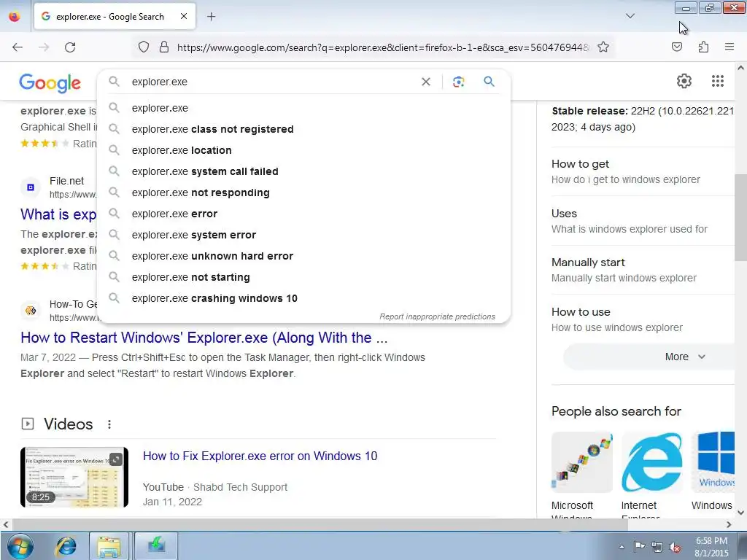This screenshot has height=560, width=747.
Task: Click the How-To Geek site favicon
Action: [31, 311]
